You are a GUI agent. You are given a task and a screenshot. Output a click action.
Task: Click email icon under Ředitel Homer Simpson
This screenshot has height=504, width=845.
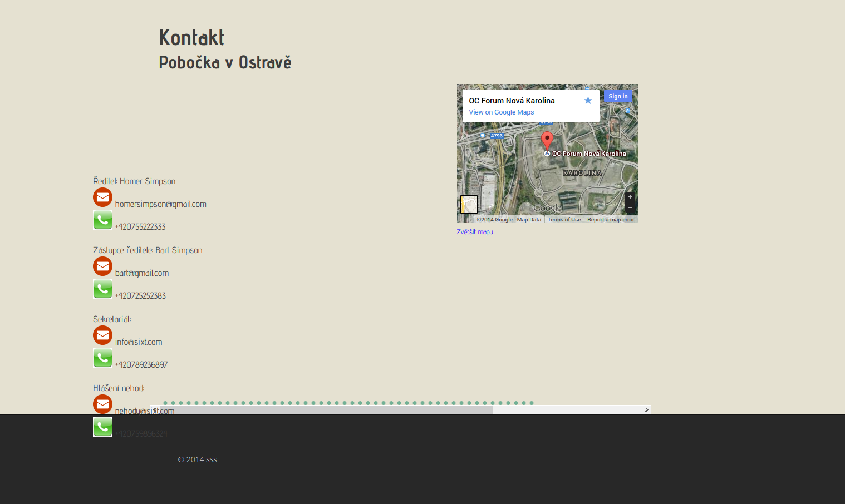(102, 197)
